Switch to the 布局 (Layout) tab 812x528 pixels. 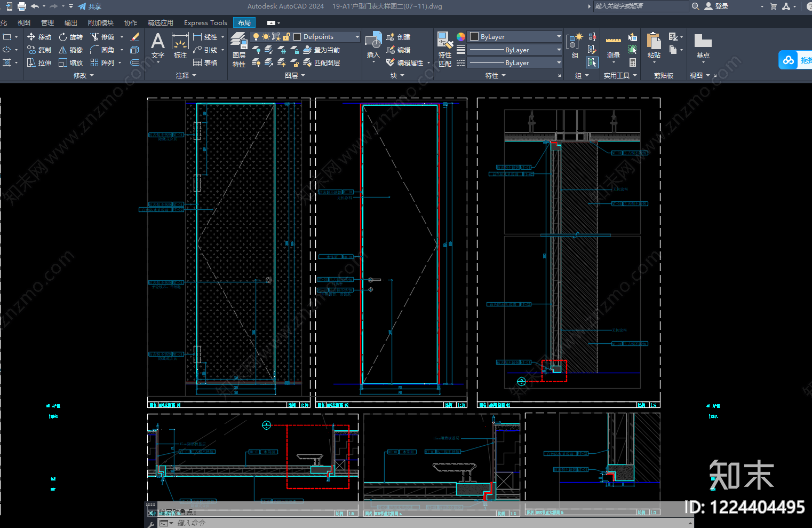click(244, 23)
